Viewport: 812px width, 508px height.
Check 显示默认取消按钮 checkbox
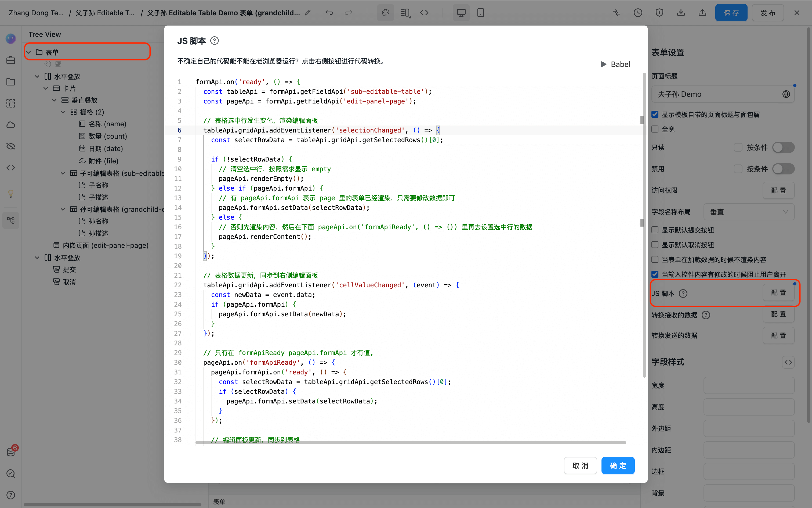point(655,245)
